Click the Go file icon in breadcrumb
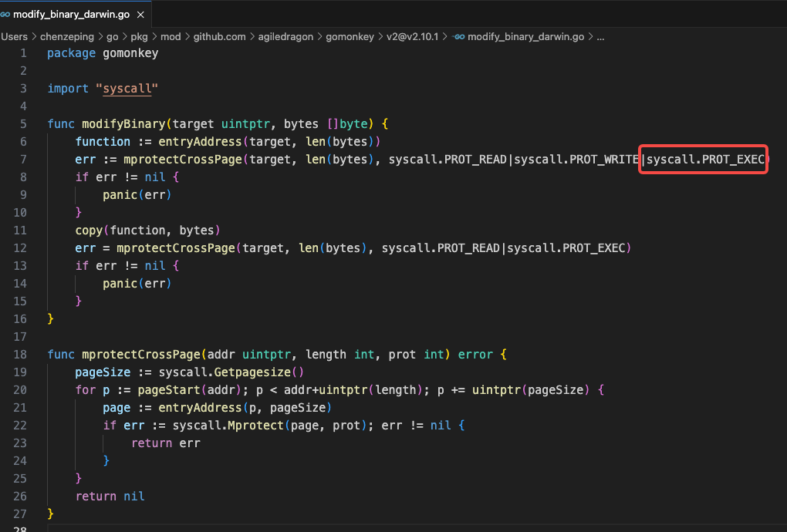This screenshot has width=787, height=532. pyautogui.click(x=459, y=36)
